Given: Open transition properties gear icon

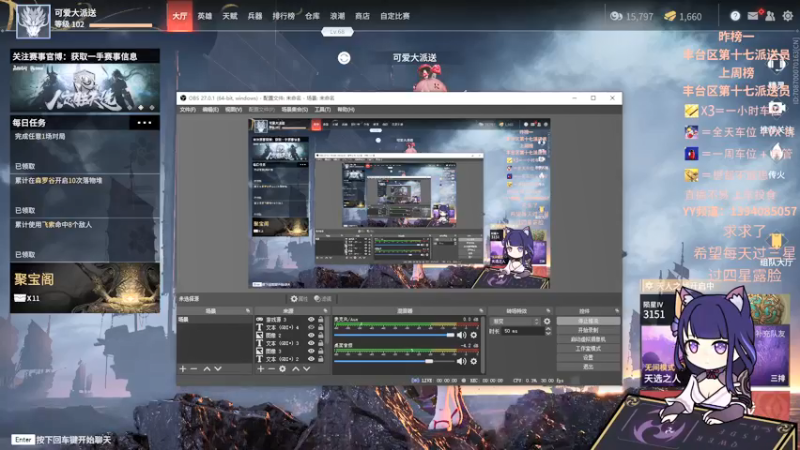Looking at the screenshot, I should pyautogui.click(x=547, y=321).
